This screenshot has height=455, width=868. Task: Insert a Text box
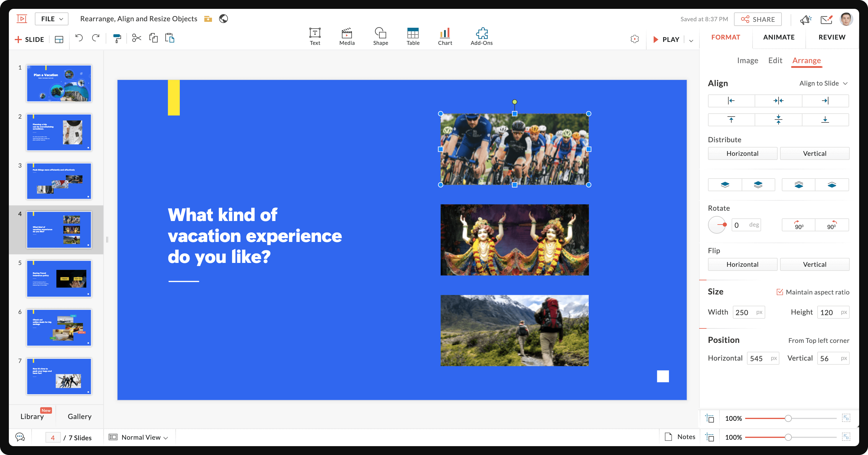tap(315, 36)
